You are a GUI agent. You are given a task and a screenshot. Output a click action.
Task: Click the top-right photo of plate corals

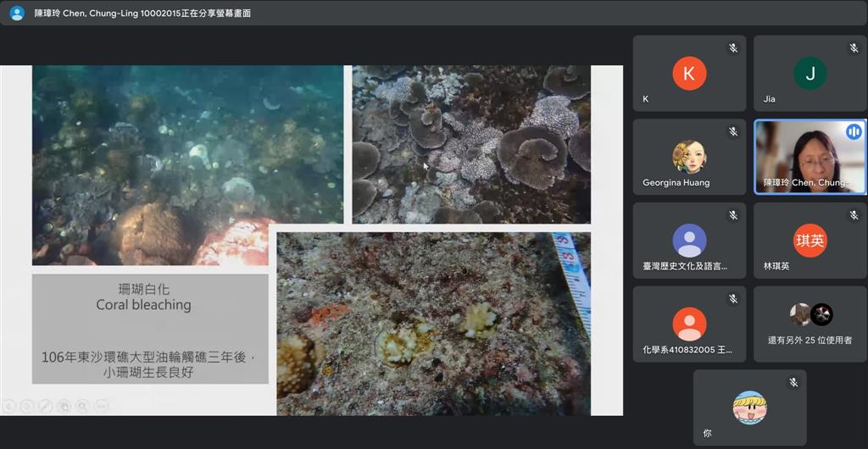coord(470,144)
